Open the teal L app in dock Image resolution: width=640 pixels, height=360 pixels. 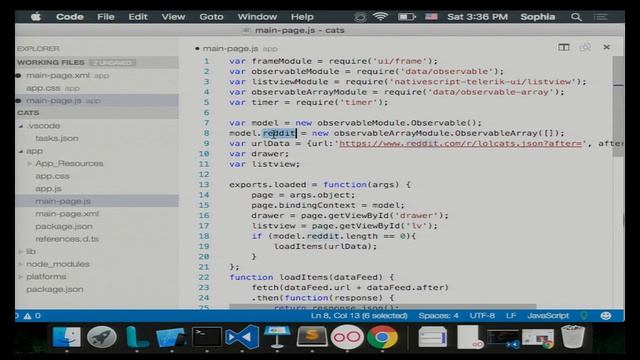pyautogui.click(x=136, y=337)
